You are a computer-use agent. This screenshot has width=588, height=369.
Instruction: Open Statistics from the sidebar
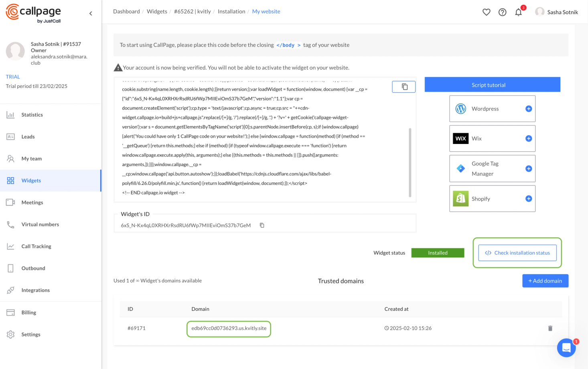tap(51, 115)
